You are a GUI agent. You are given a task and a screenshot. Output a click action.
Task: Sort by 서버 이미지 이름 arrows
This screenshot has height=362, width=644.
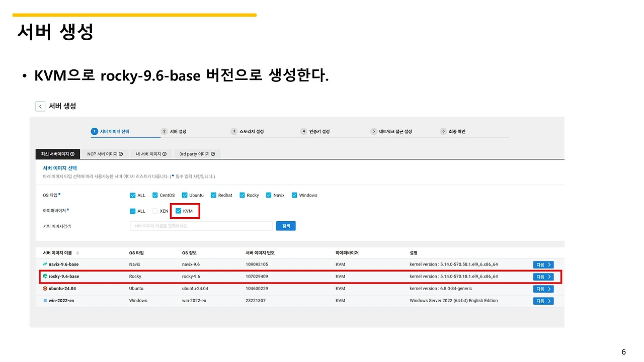point(77,253)
